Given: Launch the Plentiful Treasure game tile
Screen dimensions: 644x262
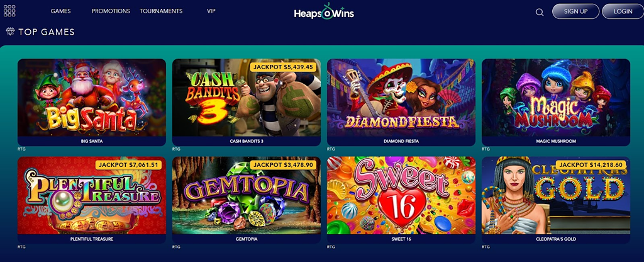Looking at the screenshot, I should 92,195.
